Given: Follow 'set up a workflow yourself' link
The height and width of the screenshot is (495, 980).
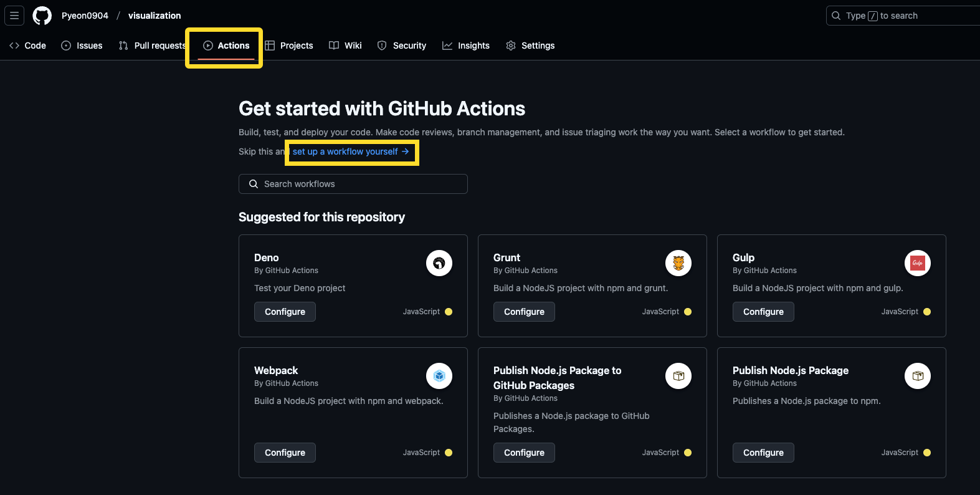Looking at the screenshot, I should point(351,151).
